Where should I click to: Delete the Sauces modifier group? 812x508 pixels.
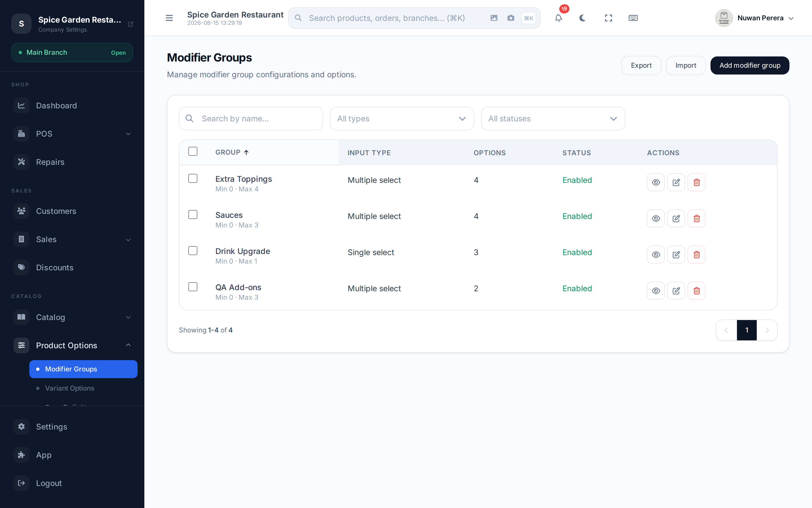pos(696,219)
